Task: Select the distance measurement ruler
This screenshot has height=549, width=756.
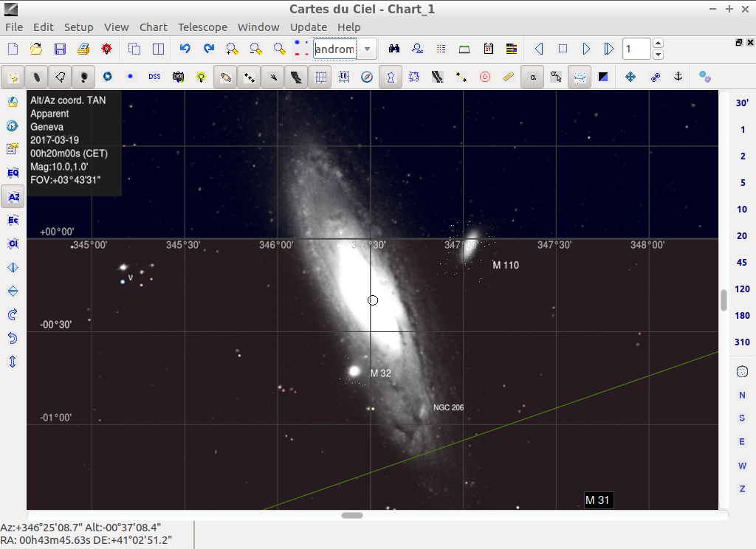Action: pos(508,77)
